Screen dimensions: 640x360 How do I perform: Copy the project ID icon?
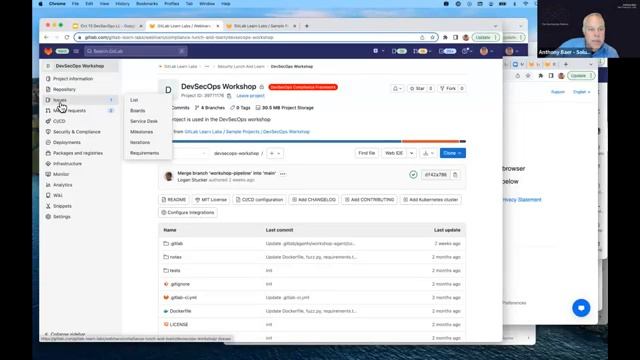coord(229,96)
